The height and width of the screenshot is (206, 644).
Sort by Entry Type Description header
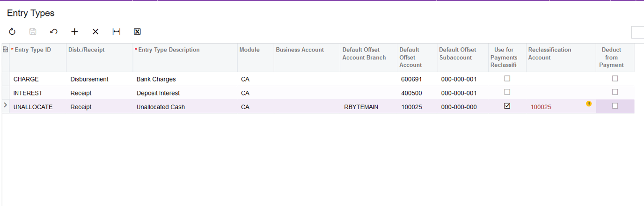click(169, 50)
